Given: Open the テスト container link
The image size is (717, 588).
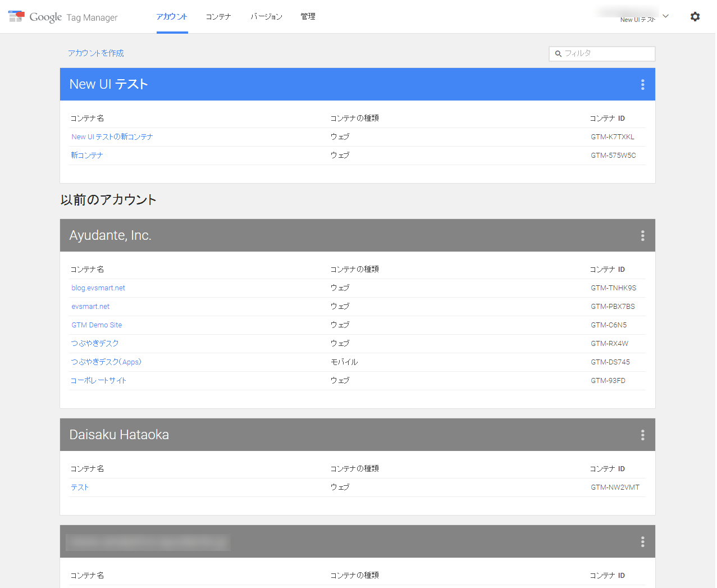Looking at the screenshot, I should click(80, 487).
